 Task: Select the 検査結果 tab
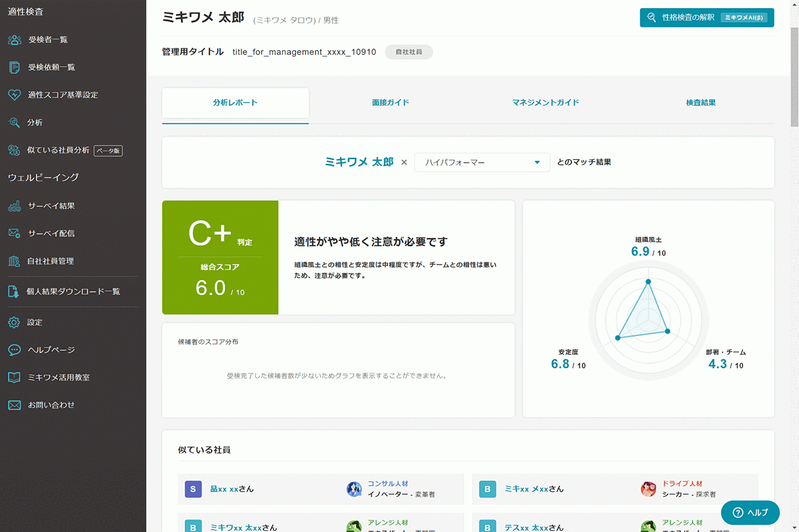click(x=701, y=103)
